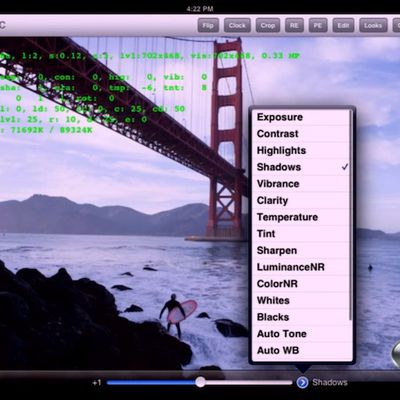Screen dimensions: 400x400
Task: Tap the round glossy button at right edge
Action: [396, 353]
